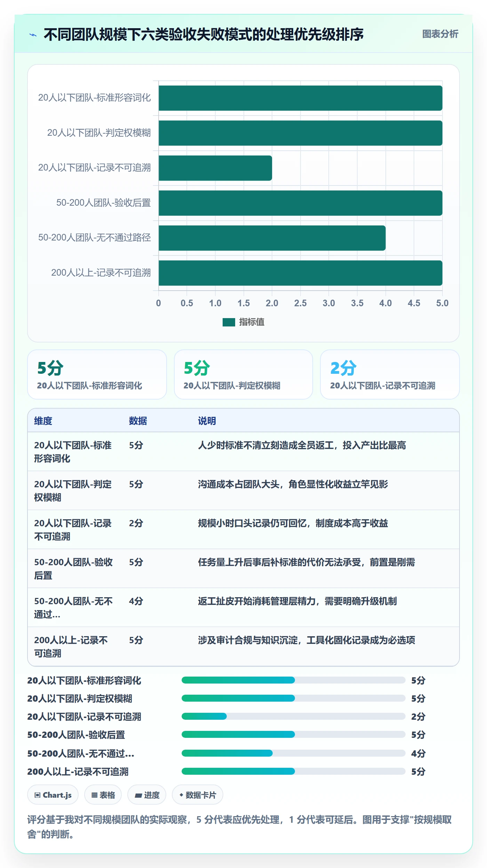Click table cell 人少时标准不清立刻造成全员返工
487x868 pixels.
pos(302,445)
